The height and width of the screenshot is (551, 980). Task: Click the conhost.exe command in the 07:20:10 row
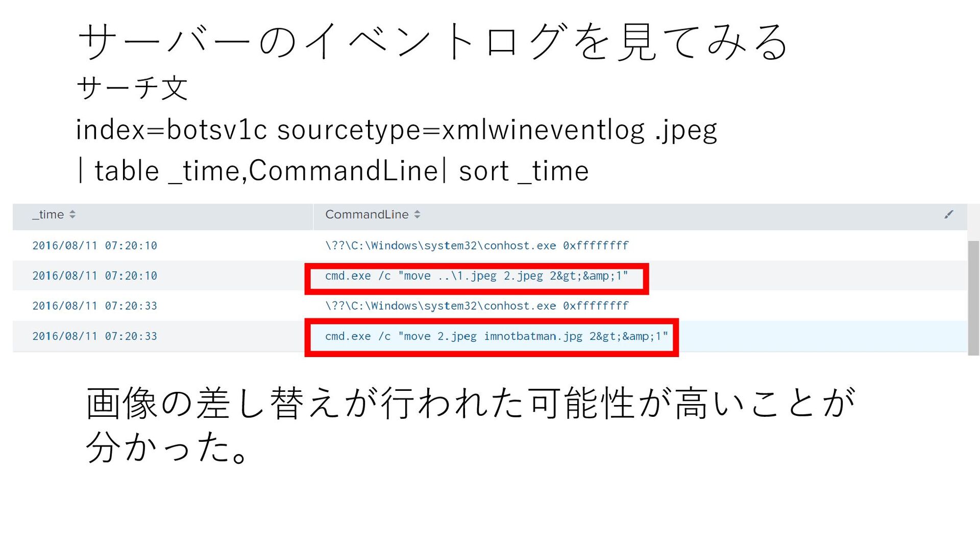[x=476, y=246]
